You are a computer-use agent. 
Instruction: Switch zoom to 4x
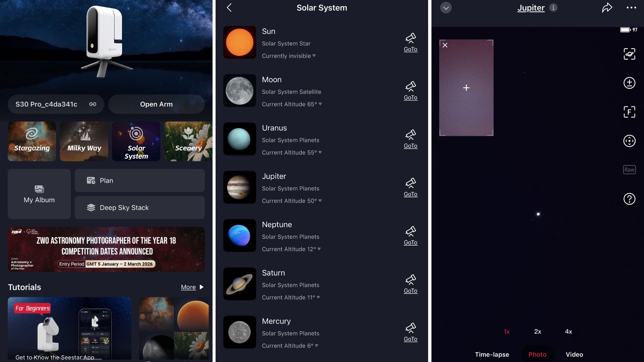[569, 331]
